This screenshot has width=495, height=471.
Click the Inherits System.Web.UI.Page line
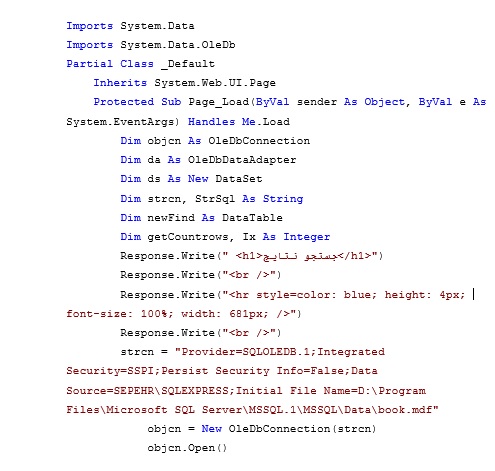(x=185, y=83)
